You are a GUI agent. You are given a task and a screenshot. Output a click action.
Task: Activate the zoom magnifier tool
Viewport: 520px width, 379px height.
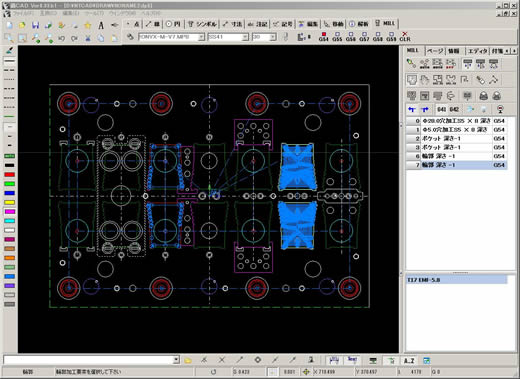(9, 38)
